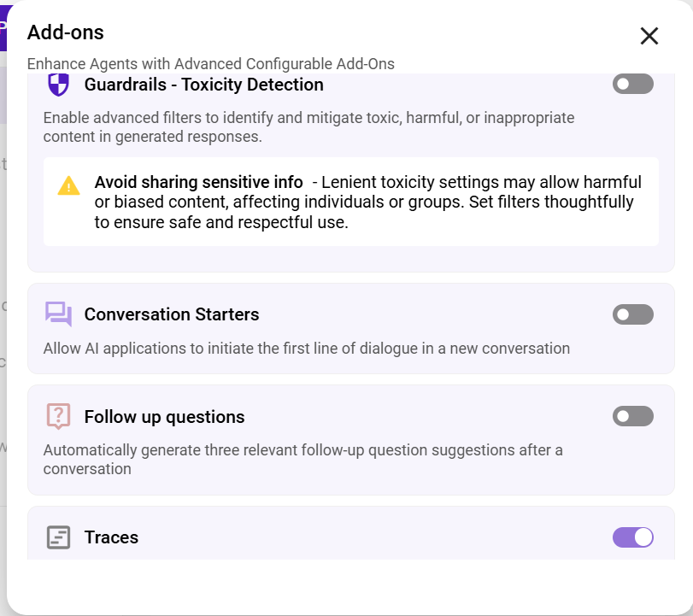Click the 'Enhance Agents' subtitle text
Image resolution: width=693 pixels, height=616 pixels.
tap(210, 64)
